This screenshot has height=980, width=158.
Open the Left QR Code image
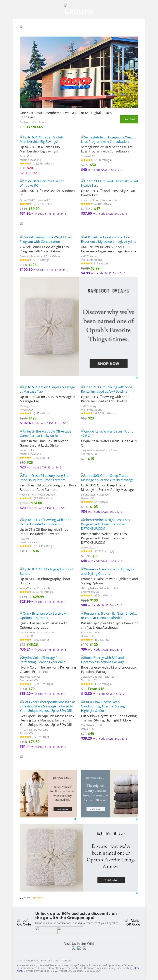[24, 923]
